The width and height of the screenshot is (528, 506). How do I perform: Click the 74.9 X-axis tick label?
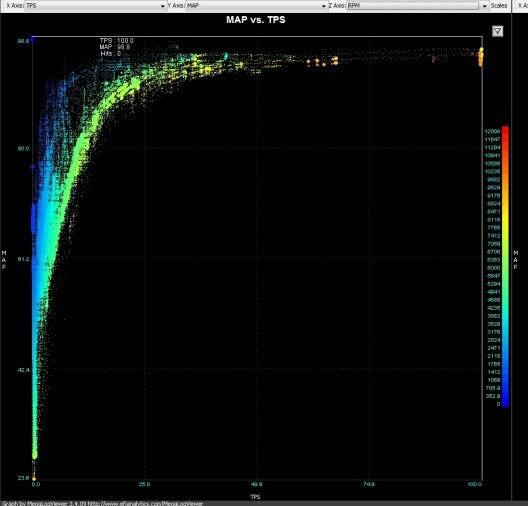pos(369,484)
